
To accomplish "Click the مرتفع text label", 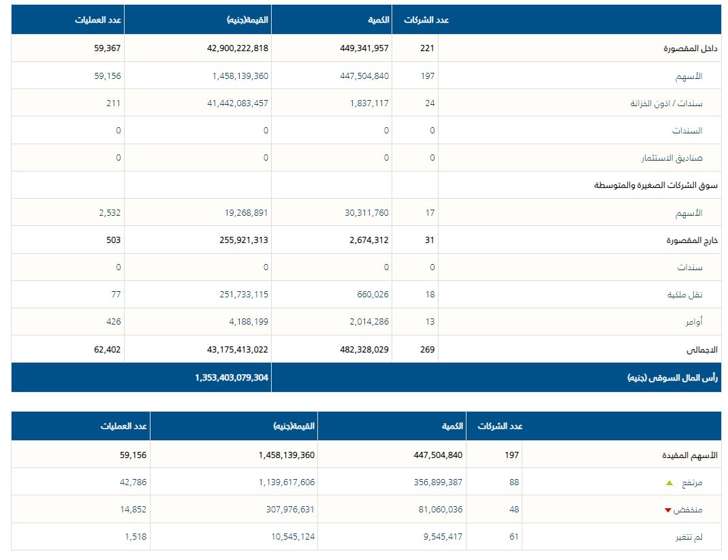I will click(691, 482).
